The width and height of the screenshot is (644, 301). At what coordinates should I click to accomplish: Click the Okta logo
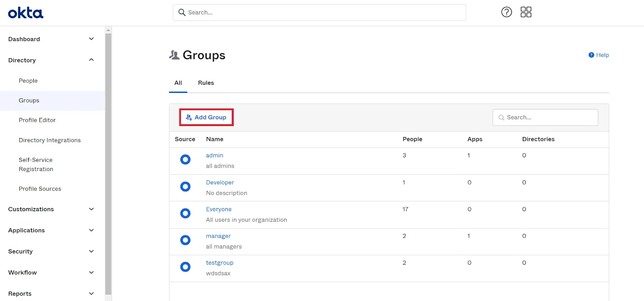(x=25, y=13)
